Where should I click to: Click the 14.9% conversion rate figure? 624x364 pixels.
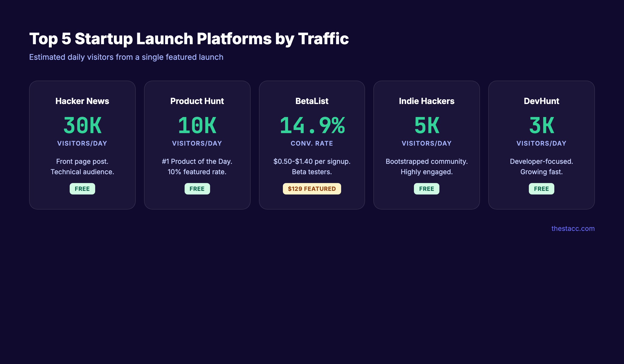(312, 126)
